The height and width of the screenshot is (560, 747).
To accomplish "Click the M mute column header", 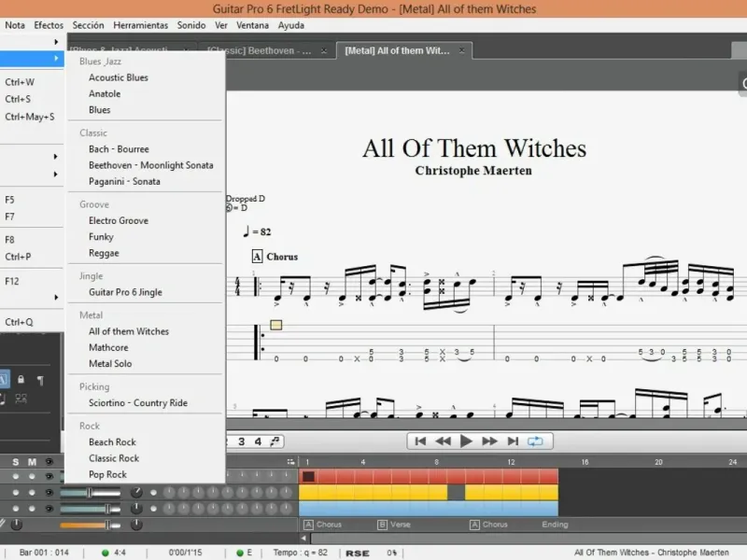I will click(x=32, y=462).
